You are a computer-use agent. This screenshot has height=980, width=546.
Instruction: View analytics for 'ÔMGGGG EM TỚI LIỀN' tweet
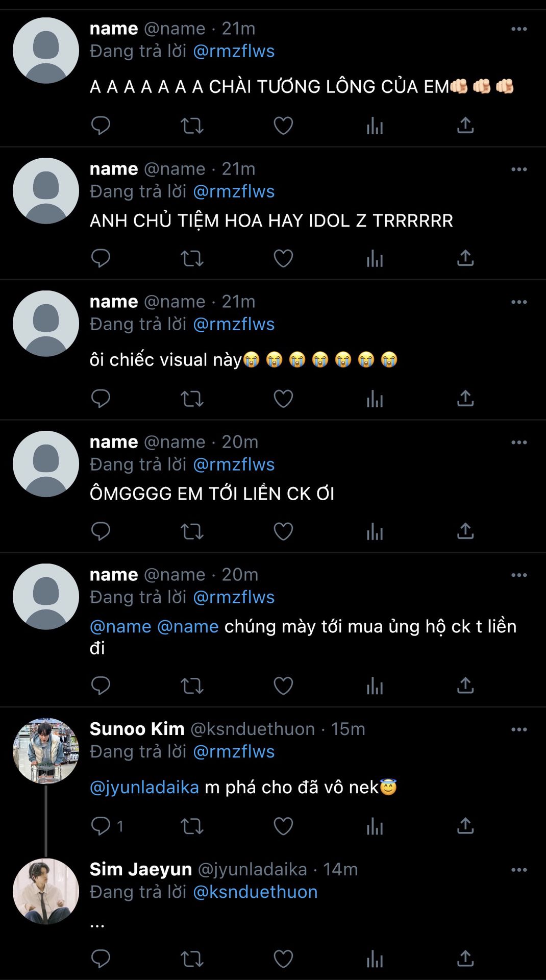[x=375, y=532]
